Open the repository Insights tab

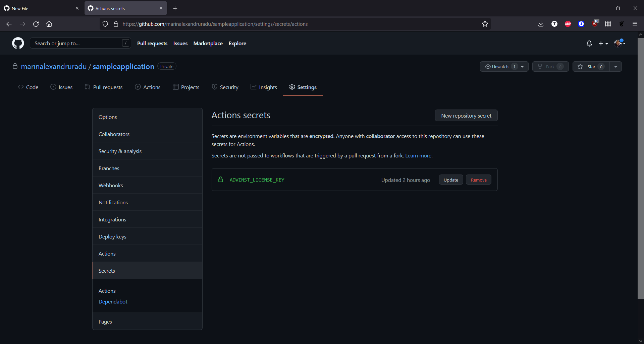(264, 87)
